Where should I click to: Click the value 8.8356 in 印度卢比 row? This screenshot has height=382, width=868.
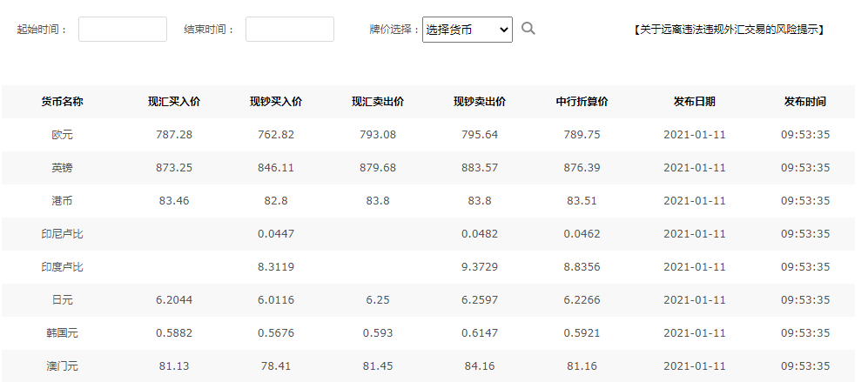(x=582, y=267)
